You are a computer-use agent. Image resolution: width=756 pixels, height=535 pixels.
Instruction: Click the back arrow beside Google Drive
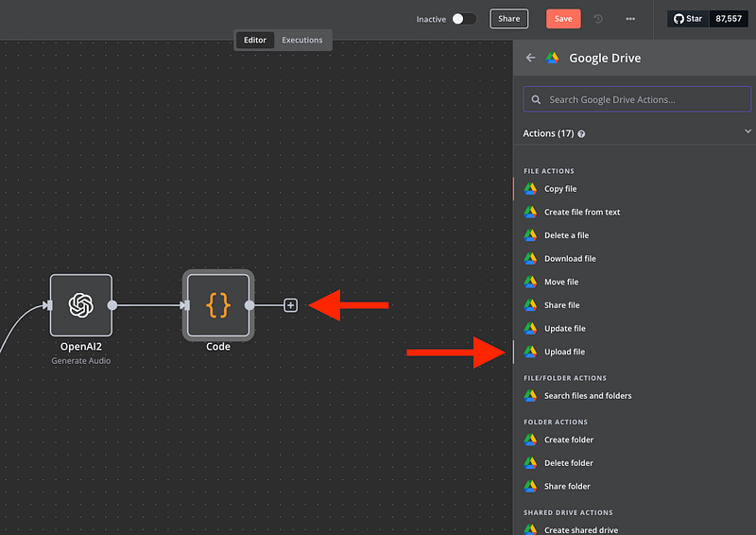point(530,58)
